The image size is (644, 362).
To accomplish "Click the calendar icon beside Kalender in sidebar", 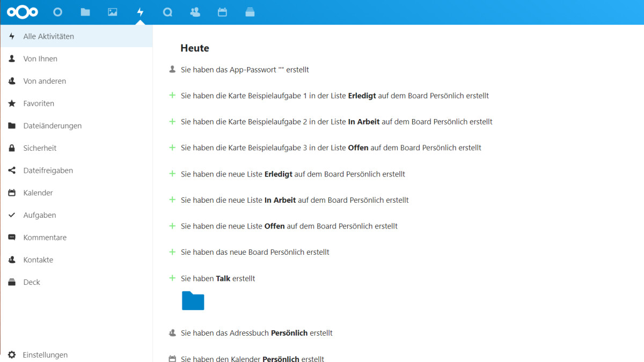I will 12,193.
